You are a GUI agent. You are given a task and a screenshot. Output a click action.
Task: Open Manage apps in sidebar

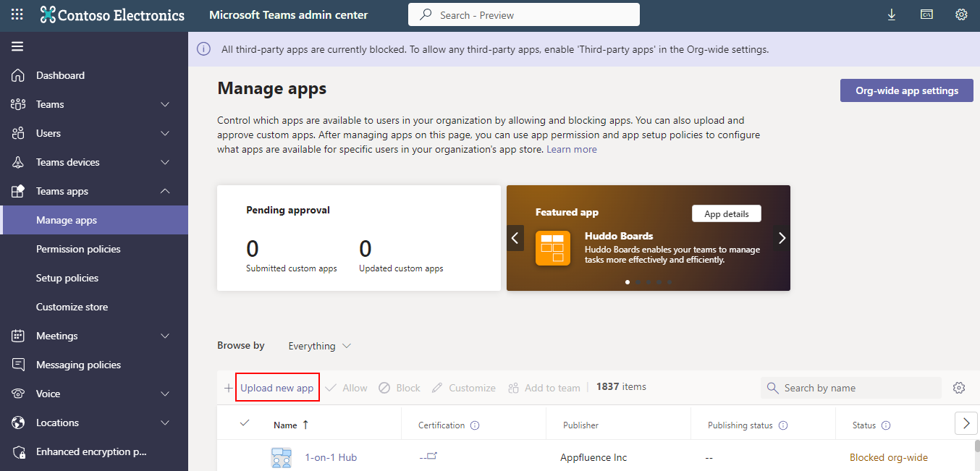(94, 220)
